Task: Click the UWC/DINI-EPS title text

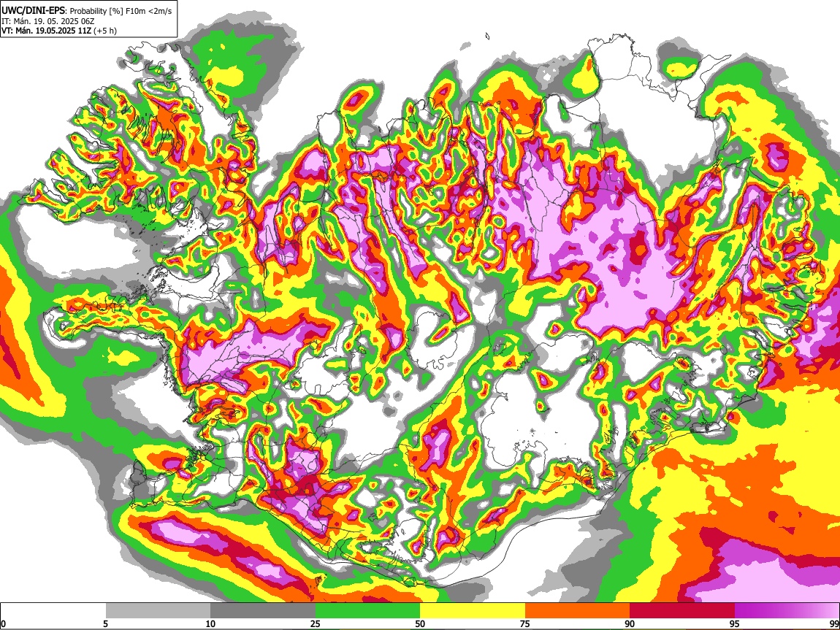Action: (33, 11)
